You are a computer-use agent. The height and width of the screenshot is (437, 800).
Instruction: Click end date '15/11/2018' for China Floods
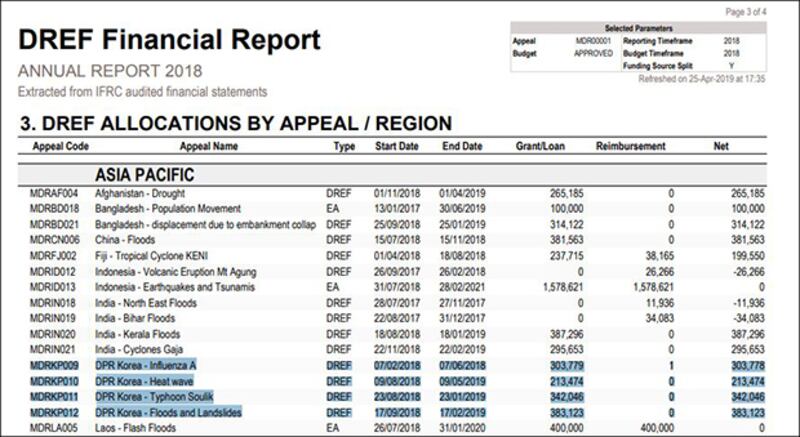pyautogui.click(x=462, y=240)
